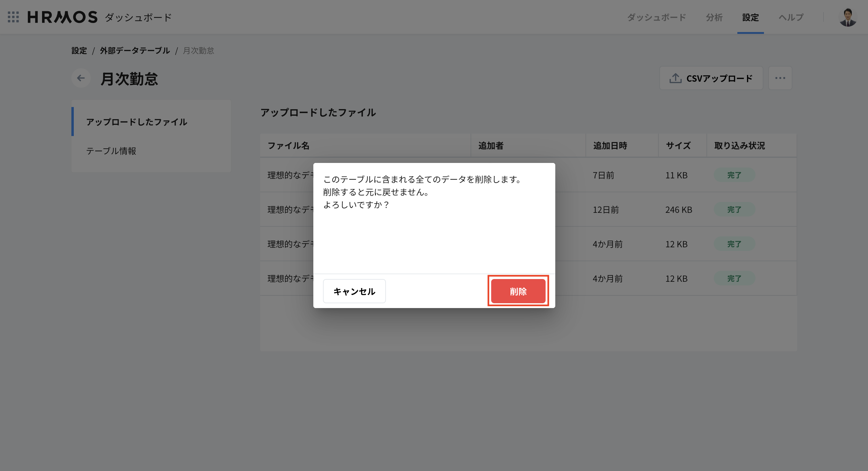Image resolution: width=868 pixels, height=471 pixels.
Task: Open the 外部データテーブル breadcrumb link
Action: (135, 50)
